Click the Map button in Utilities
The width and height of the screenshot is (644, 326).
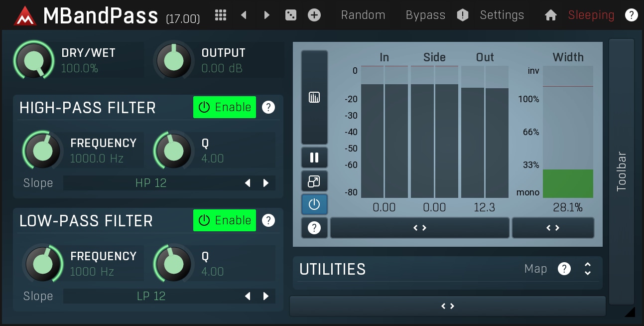pos(536,269)
